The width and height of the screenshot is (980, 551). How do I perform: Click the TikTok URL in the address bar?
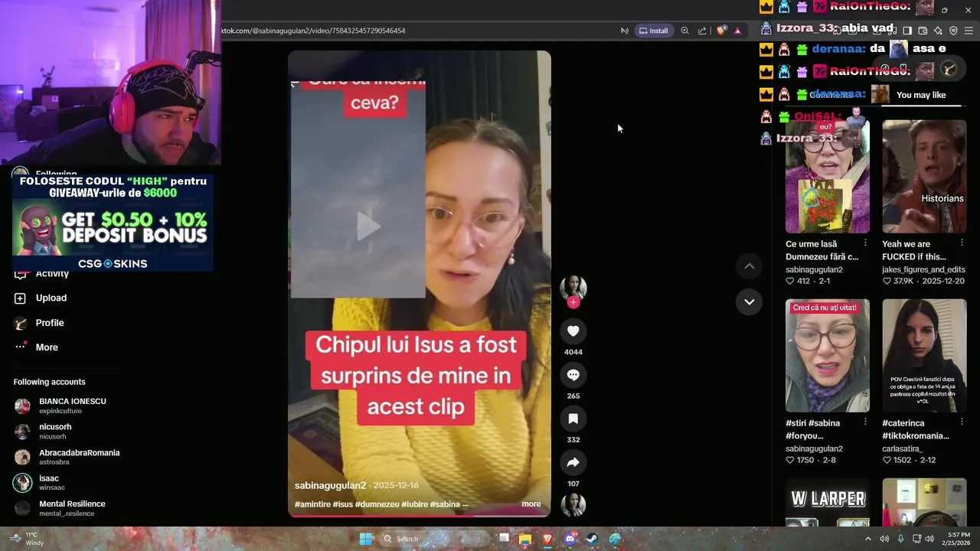[313, 31]
